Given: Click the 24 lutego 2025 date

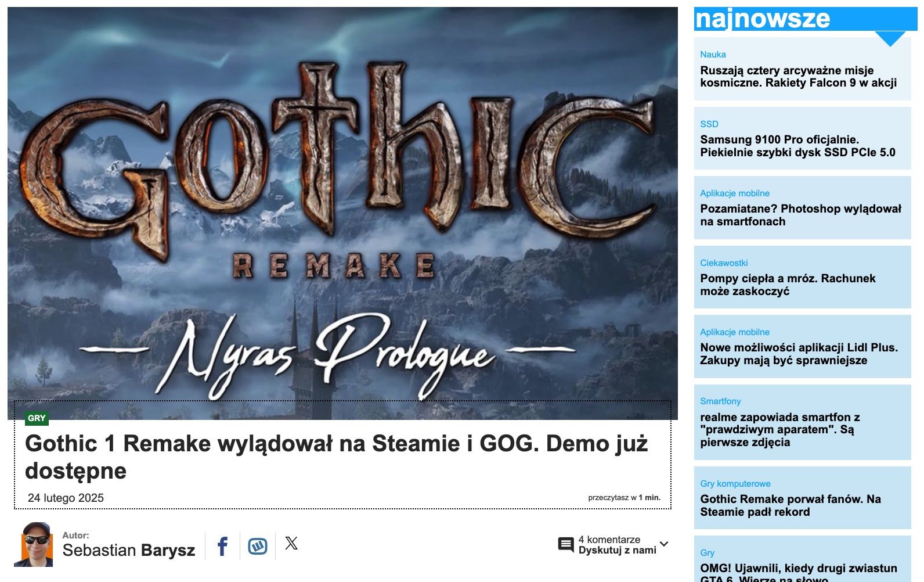Looking at the screenshot, I should pos(66,498).
